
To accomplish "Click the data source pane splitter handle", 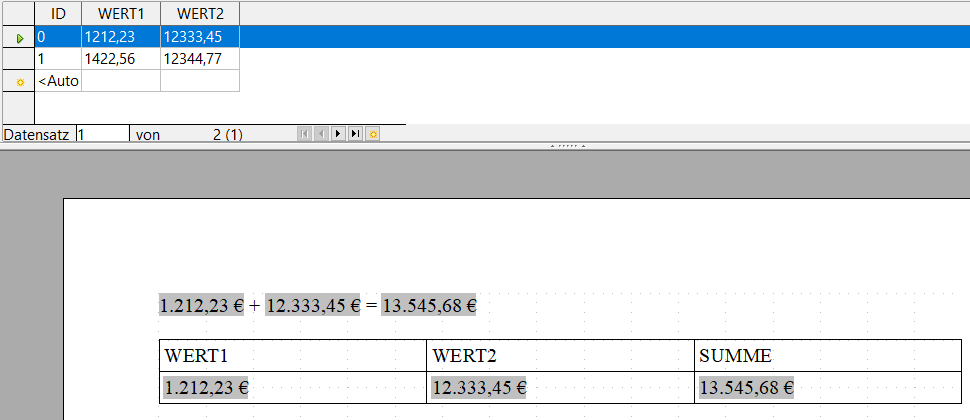I will click(568, 146).
